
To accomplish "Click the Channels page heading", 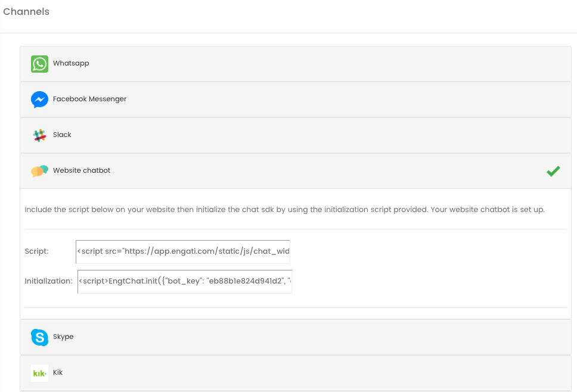I will click(26, 11).
